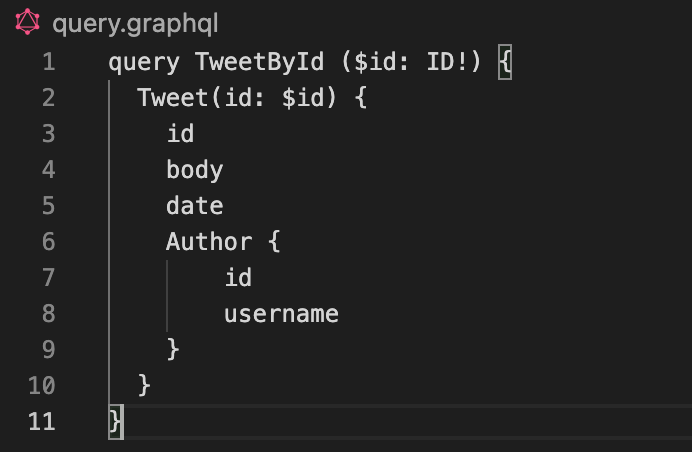Click line number 9 in gutter
The height and width of the screenshot is (452, 692).
(x=49, y=349)
